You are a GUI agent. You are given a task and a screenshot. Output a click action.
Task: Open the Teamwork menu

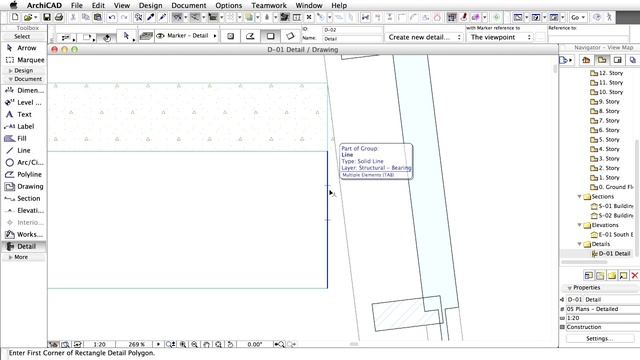[269, 5]
